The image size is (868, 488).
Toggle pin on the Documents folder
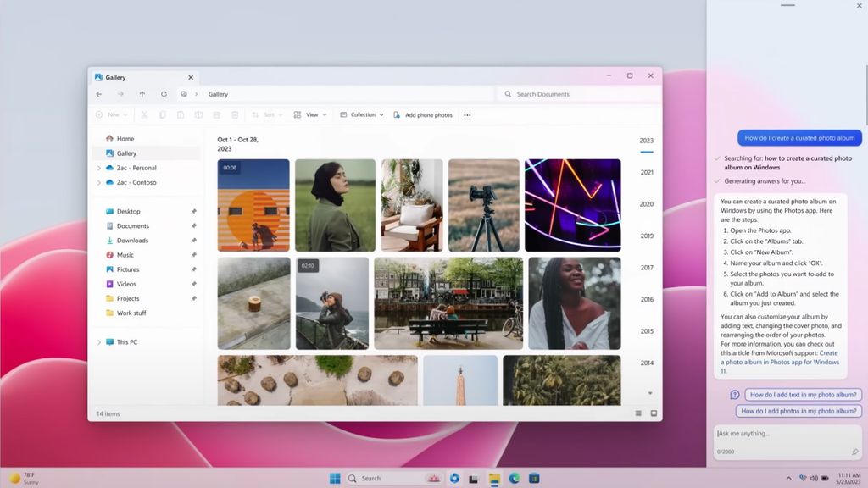[x=194, y=225]
